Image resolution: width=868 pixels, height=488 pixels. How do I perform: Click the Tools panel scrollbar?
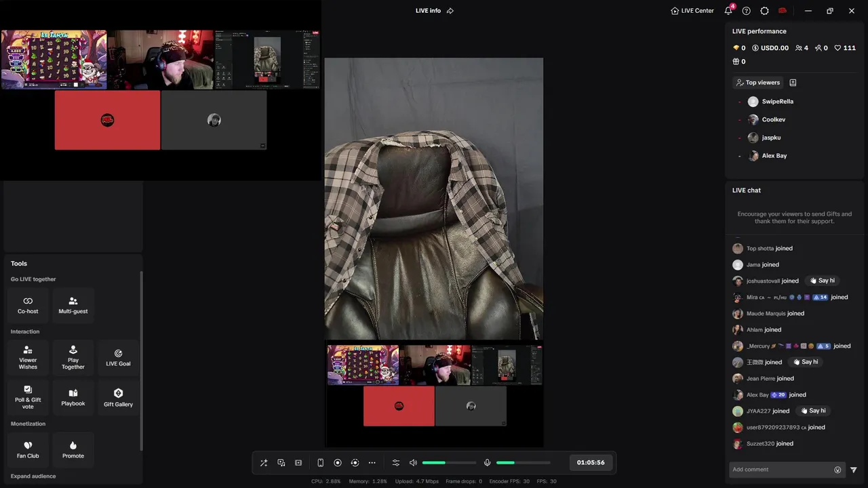(x=141, y=361)
